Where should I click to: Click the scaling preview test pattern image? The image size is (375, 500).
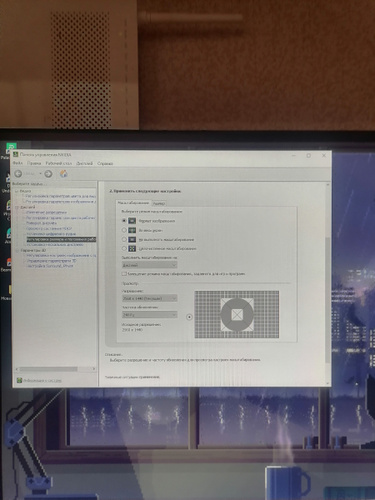click(x=237, y=314)
